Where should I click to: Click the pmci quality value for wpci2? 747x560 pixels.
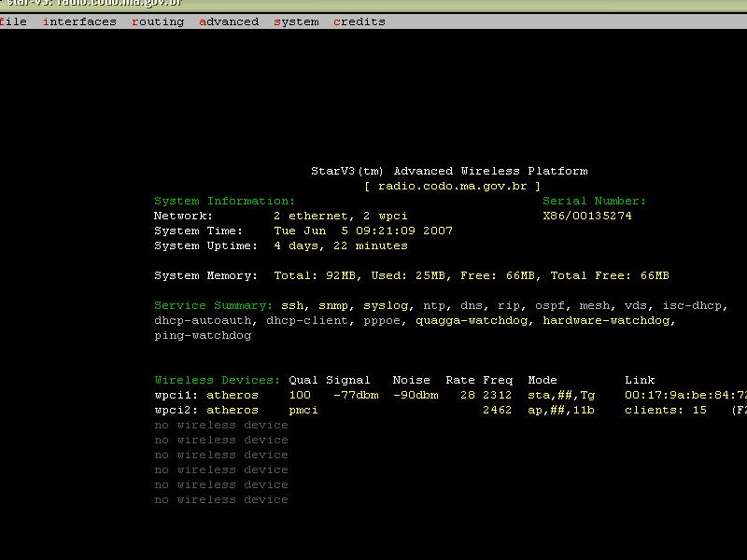coord(303,410)
